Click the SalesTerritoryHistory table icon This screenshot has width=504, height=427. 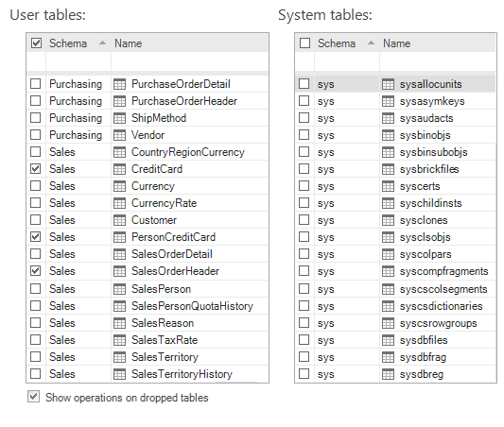pos(119,374)
